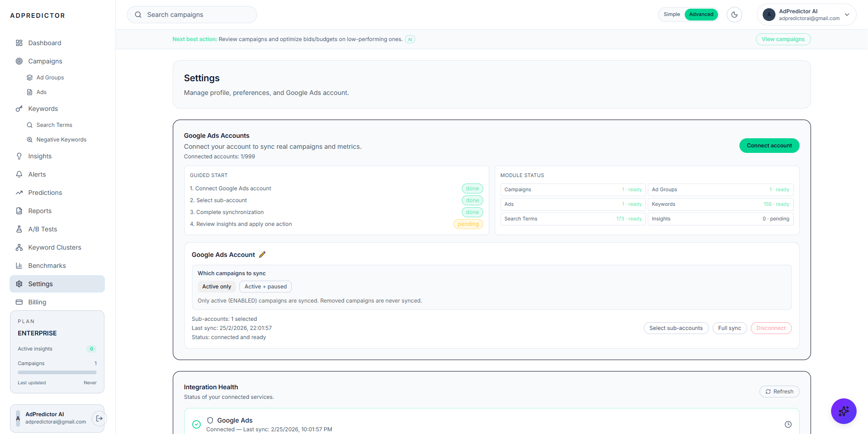Click the Alerts bell icon

click(x=19, y=174)
